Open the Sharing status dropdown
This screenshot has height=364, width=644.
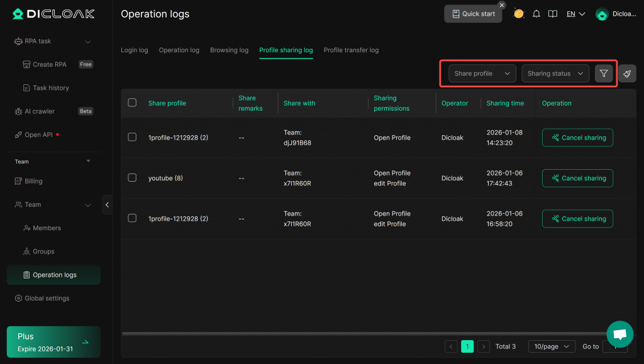[555, 74]
